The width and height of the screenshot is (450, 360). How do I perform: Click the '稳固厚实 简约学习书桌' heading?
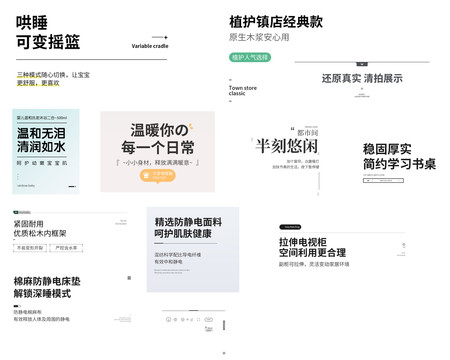399,156
